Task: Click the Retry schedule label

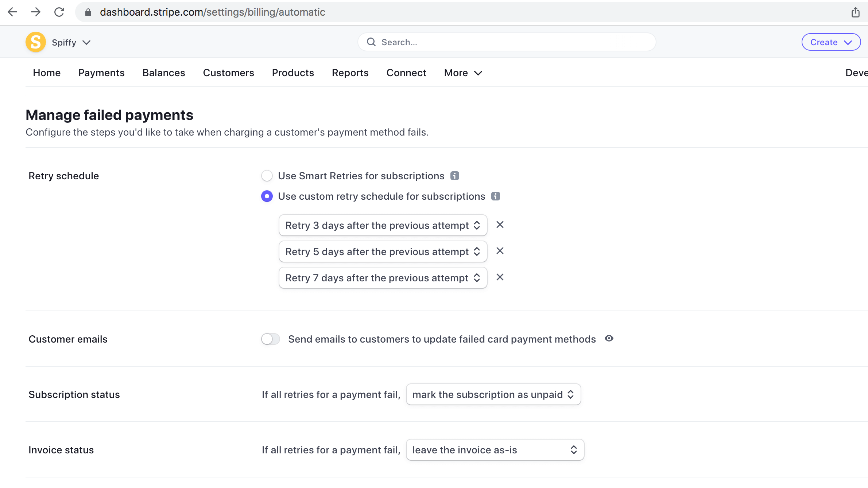Action: click(x=64, y=176)
